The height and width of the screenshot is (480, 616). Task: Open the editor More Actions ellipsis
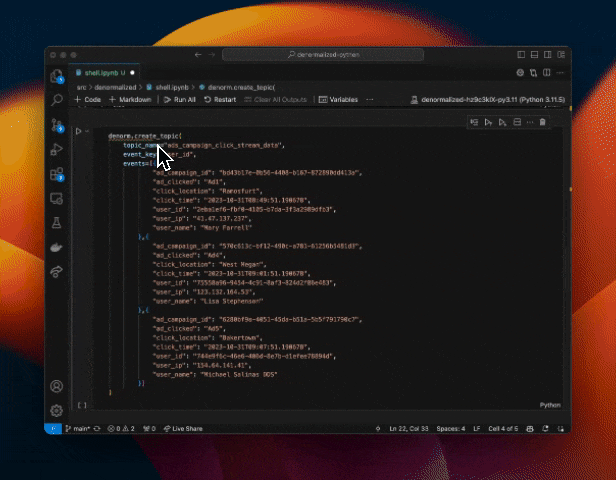tap(560, 73)
